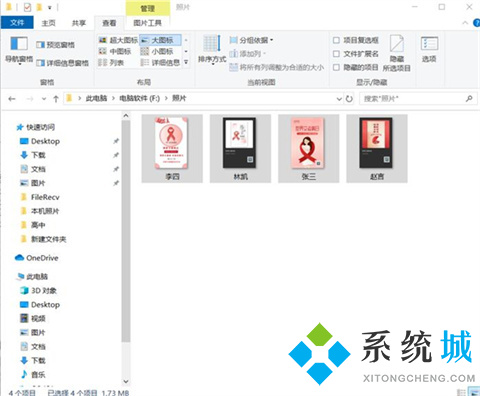Refresh the folder view
The width and height of the screenshot is (480, 396).
[349, 99]
